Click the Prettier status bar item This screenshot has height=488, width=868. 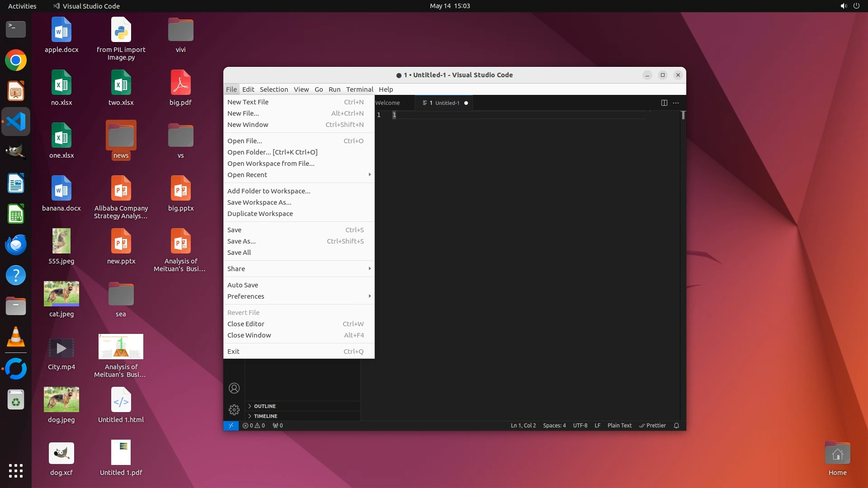pyautogui.click(x=652, y=426)
